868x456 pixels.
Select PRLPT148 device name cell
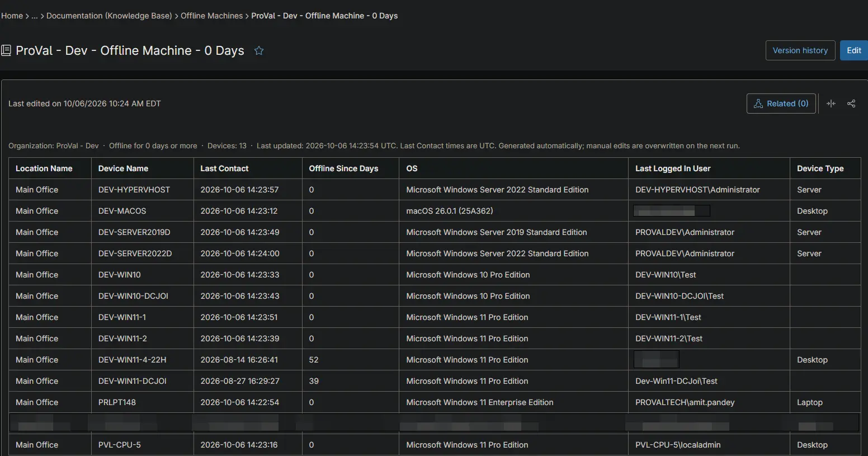coord(143,402)
